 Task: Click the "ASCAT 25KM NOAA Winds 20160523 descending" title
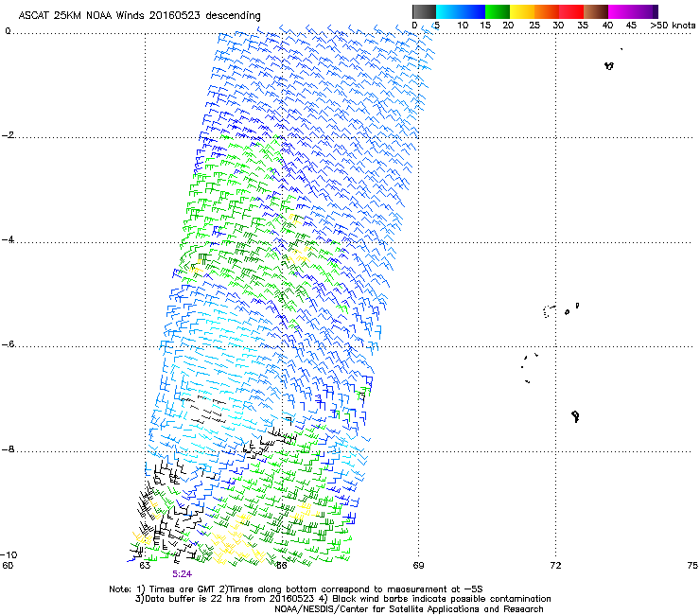click(139, 15)
